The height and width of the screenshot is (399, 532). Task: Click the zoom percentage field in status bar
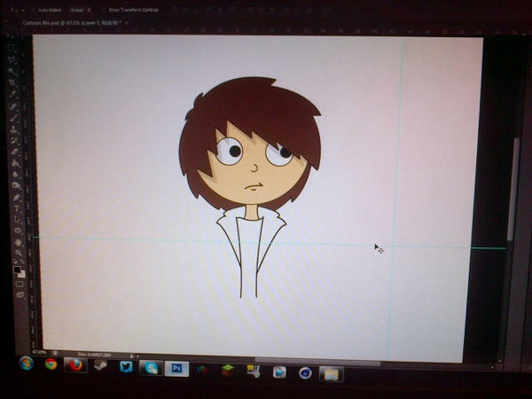click(x=39, y=353)
